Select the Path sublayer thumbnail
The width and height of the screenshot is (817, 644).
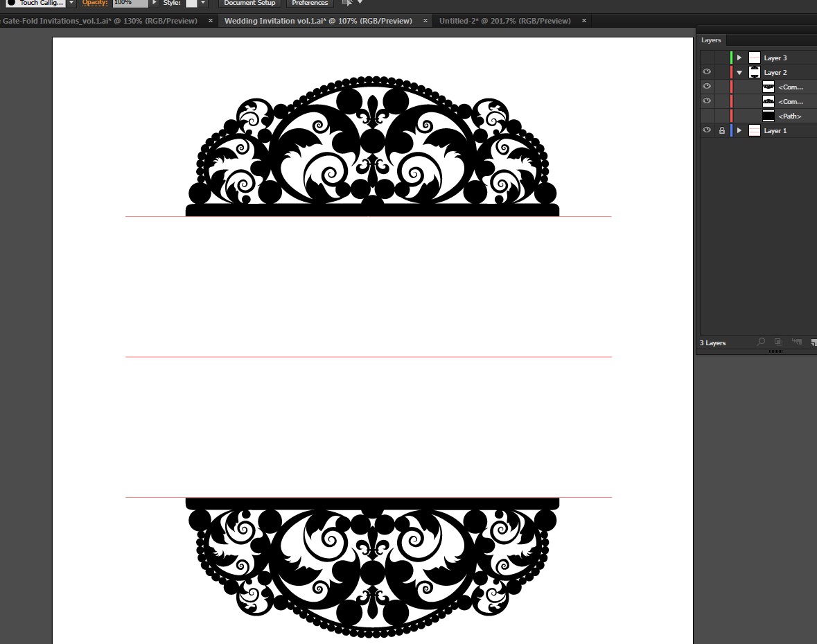click(768, 116)
